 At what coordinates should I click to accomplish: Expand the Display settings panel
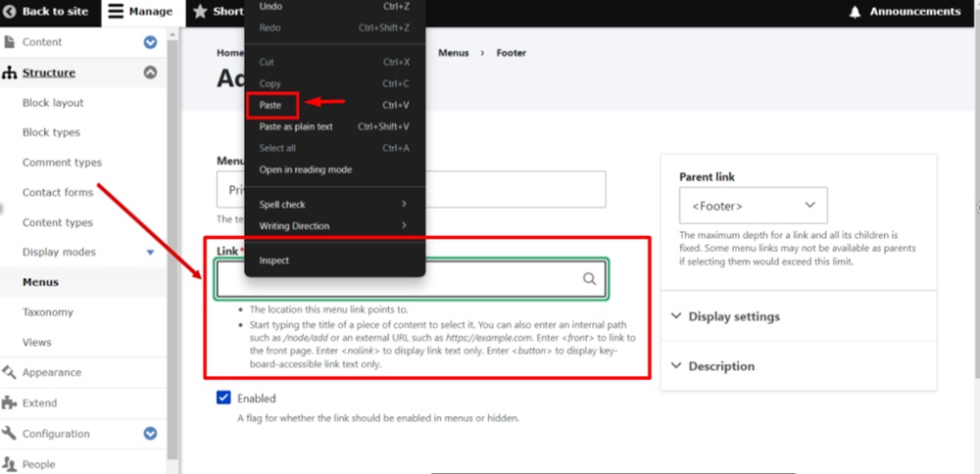tap(798, 316)
